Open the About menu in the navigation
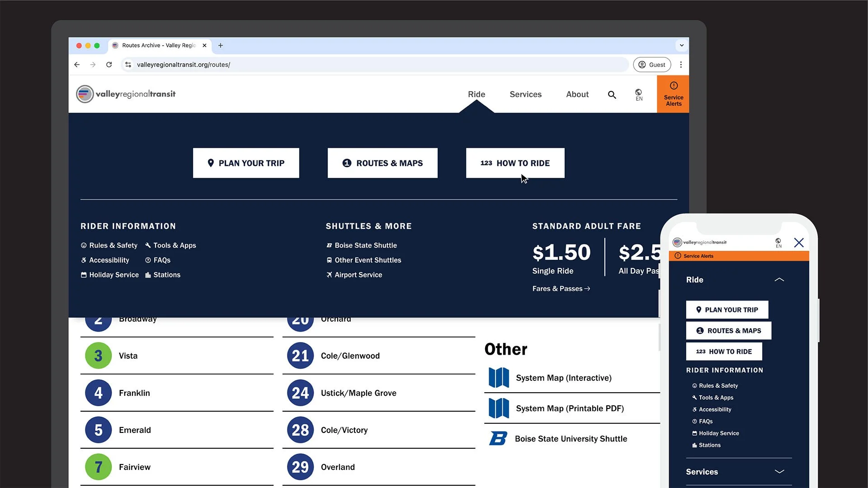This screenshot has height=488, width=868. coord(577,94)
